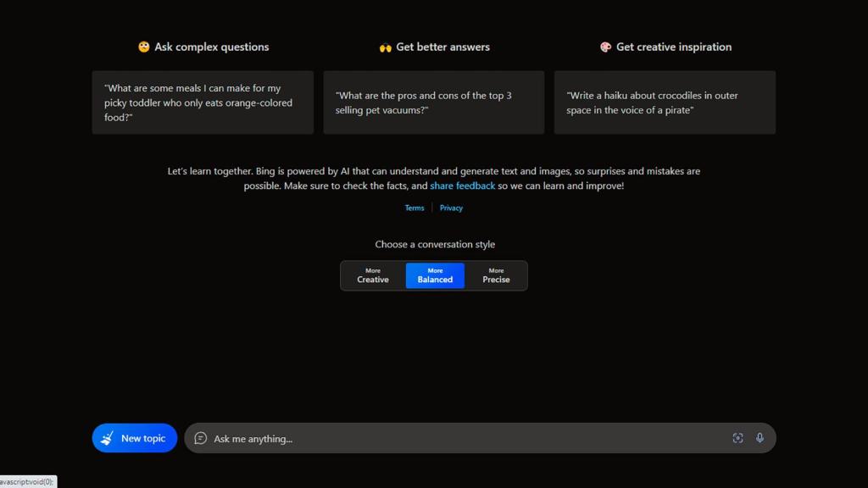The image size is (868, 488).
Task: Choose the crocodile haiku suggestion card
Action: pyautogui.click(x=665, y=103)
